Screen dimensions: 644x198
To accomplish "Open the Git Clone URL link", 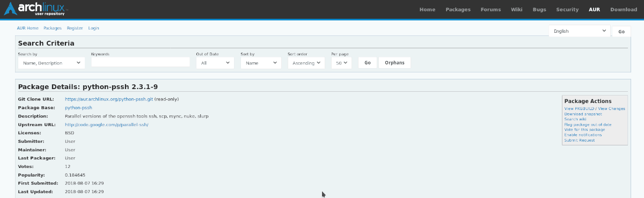I will click(109, 99).
